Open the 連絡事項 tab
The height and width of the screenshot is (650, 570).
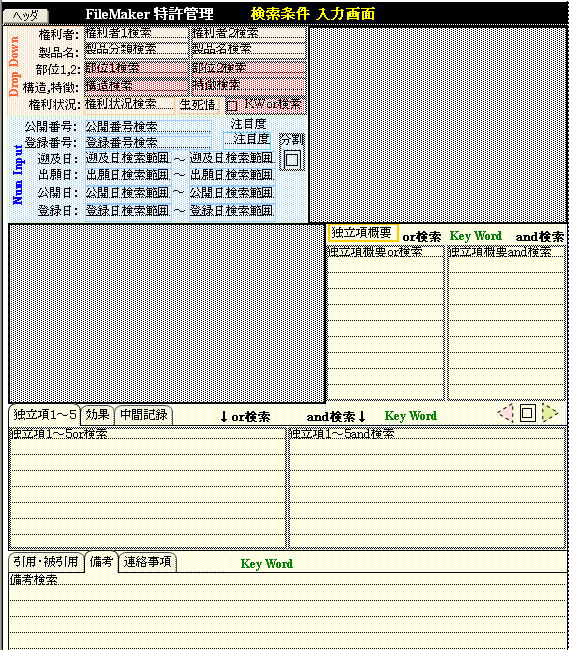click(148, 562)
